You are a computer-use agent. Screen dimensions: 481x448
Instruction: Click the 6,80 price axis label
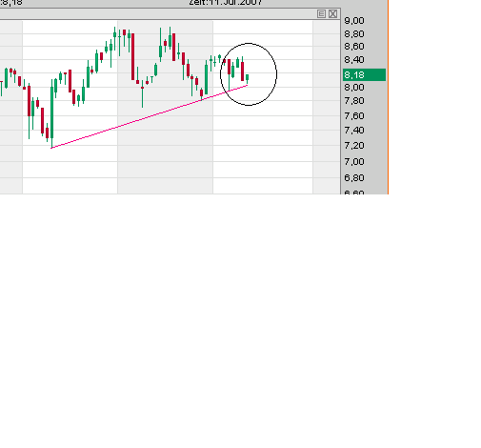[x=354, y=177]
